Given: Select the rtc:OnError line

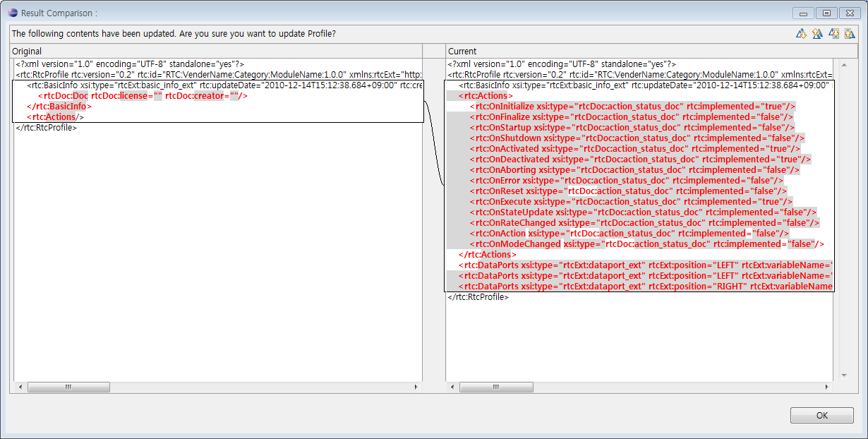Looking at the screenshot, I should (x=627, y=181).
